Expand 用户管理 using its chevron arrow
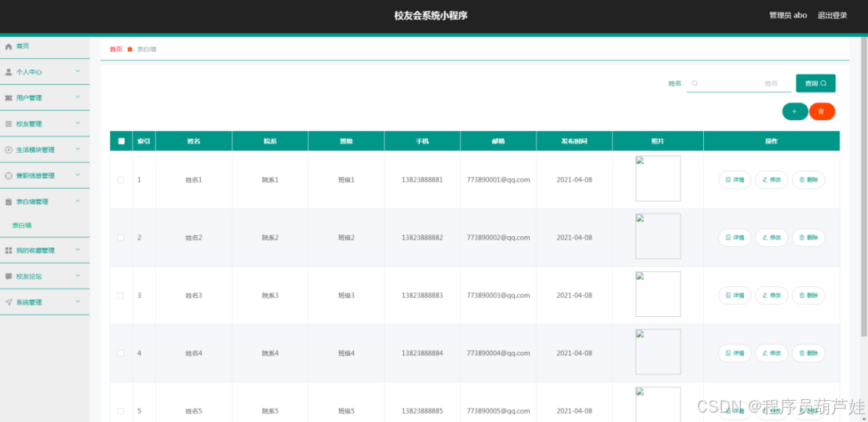 click(x=78, y=97)
